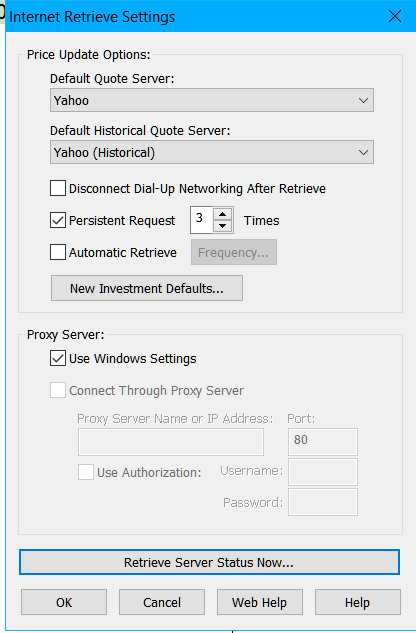Increase Persistent Request times with up arrow
This screenshot has height=633, width=416.
coord(222,214)
